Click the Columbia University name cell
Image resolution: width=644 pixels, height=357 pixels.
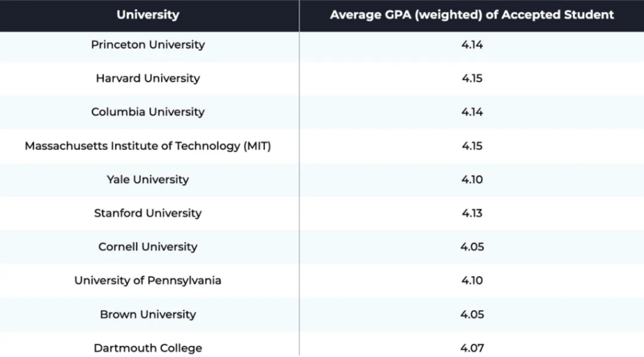pos(148,112)
